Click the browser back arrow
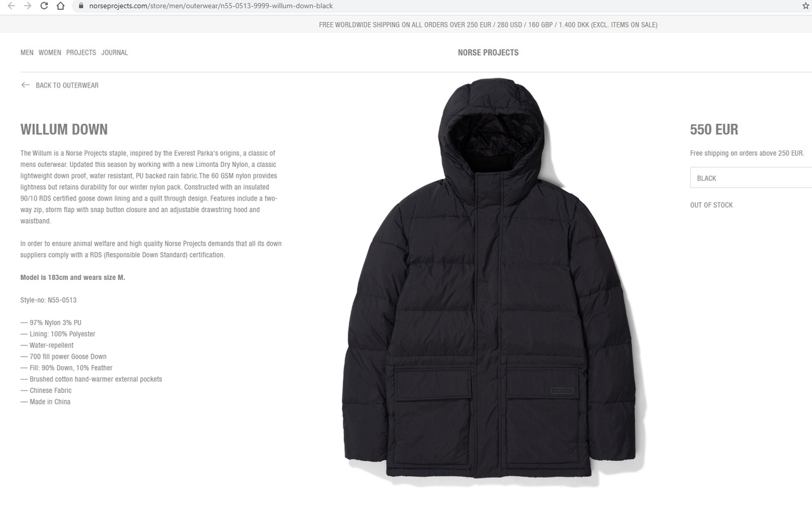Image resolution: width=812 pixels, height=511 pixels. click(x=11, y=6)
